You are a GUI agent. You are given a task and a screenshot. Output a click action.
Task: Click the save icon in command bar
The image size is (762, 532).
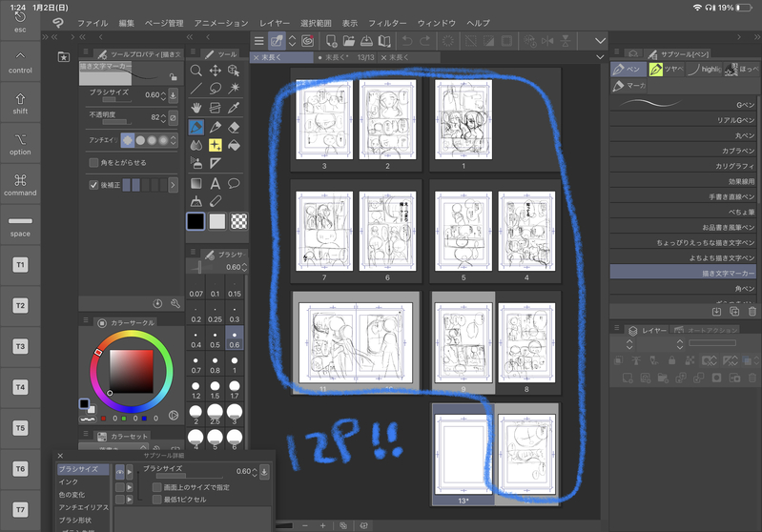(366, 41)
